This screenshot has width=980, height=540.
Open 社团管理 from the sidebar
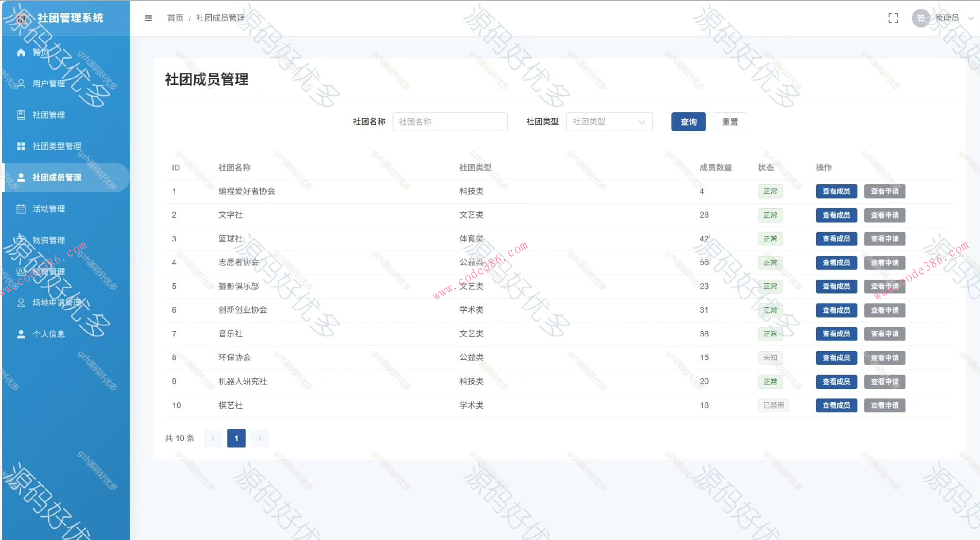[x=21, y=114]
